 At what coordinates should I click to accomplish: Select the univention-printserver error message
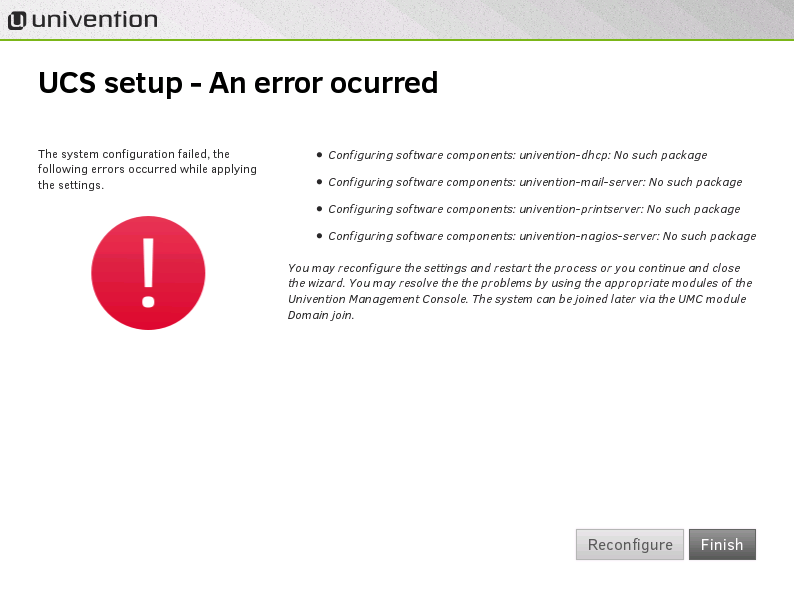534,209
